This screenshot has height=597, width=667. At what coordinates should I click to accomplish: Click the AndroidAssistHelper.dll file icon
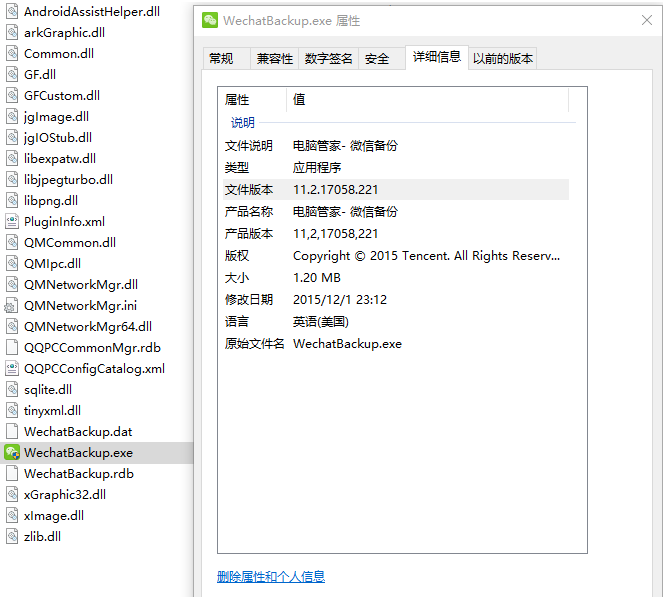pos(12,11)
